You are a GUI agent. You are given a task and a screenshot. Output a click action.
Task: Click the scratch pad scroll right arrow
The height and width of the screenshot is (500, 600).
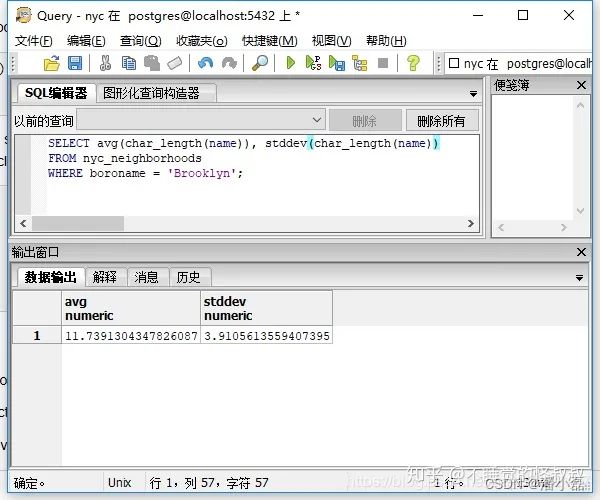tap(564, 228)
